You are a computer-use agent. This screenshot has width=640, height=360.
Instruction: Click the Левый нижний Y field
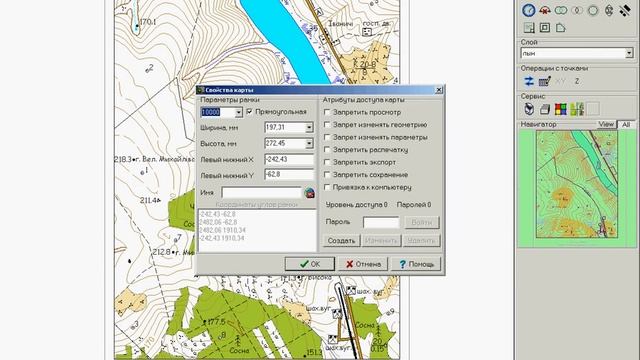point(289,175)
